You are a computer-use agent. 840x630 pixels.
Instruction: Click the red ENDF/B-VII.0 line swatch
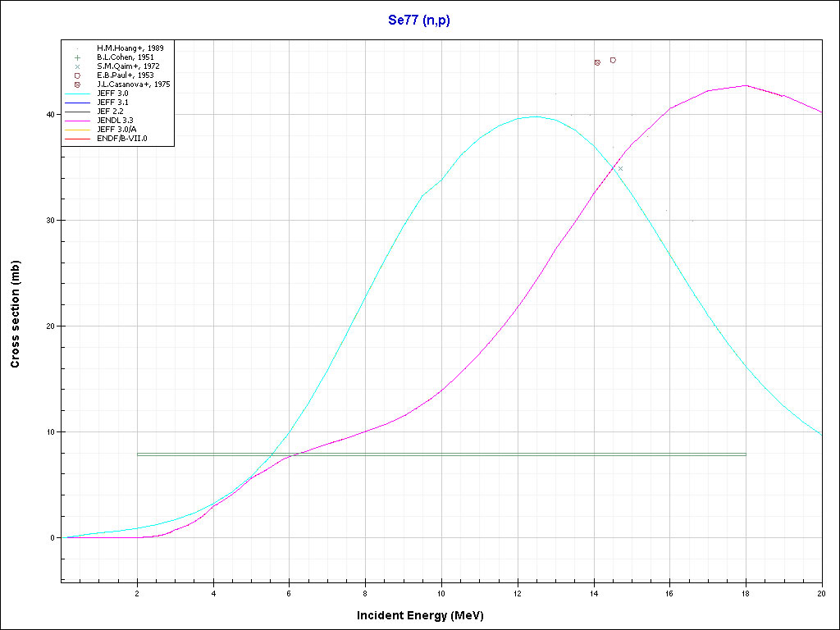[76, 139]
